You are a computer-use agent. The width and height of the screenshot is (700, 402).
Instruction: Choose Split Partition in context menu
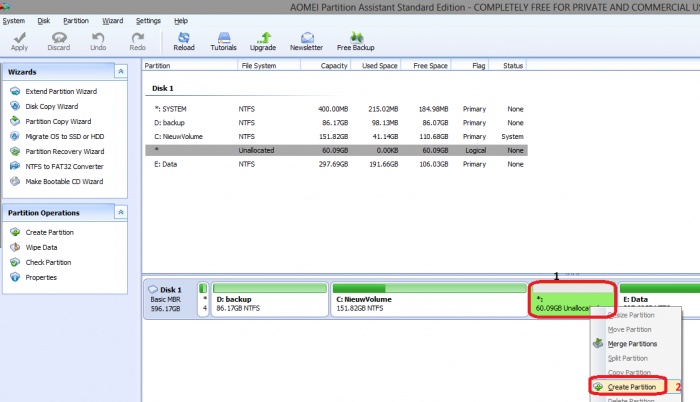(628, 358)
